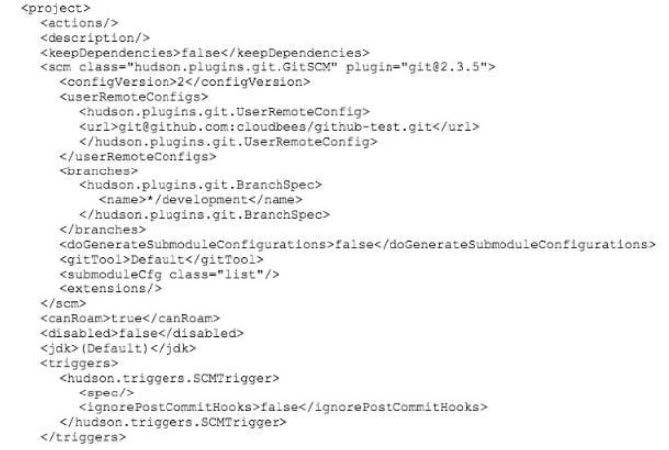This screenshot has height=450, width=669.
Task: Click the opening userRemoteConfigs tag
Action: tap(134, 97)
